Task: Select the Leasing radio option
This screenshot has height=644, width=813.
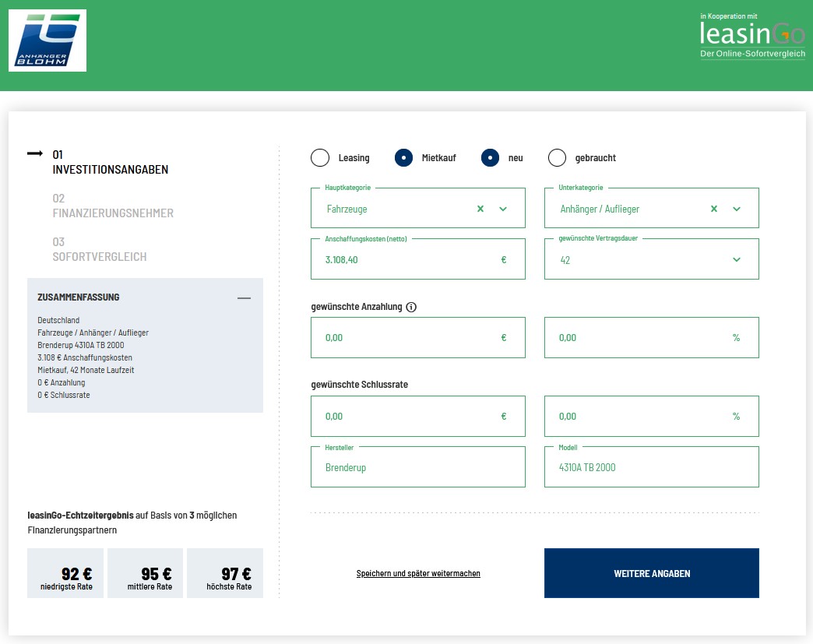Action: click(x=320, y=158)
